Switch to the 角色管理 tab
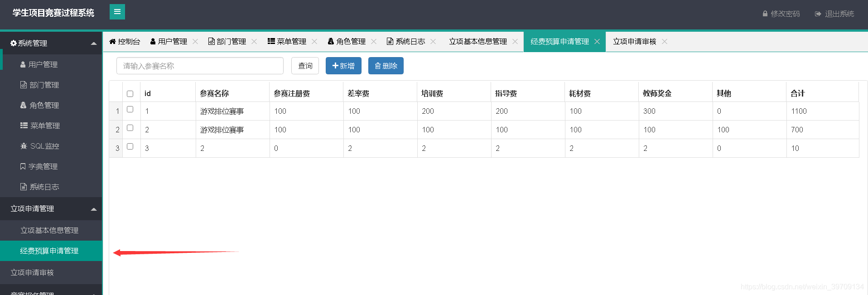Image resolution: width=868 pixels, height=295 pixels. [x=347, y=41]
